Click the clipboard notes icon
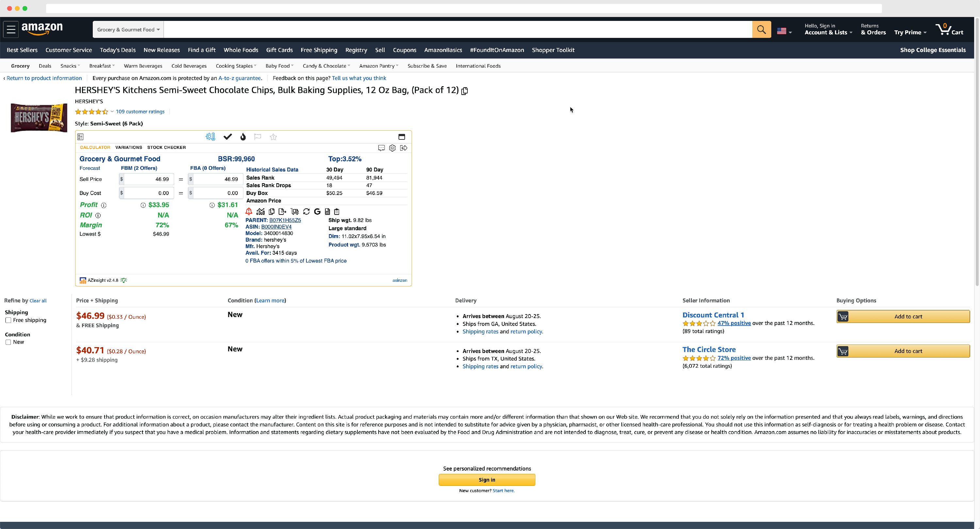Image resolution: width=980 pixels, height=529 pixels. (x=337, y=212)
